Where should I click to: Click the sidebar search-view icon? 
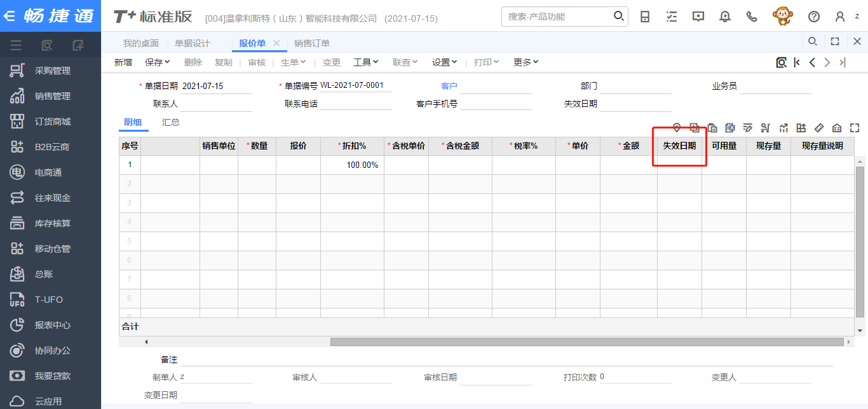46,45
